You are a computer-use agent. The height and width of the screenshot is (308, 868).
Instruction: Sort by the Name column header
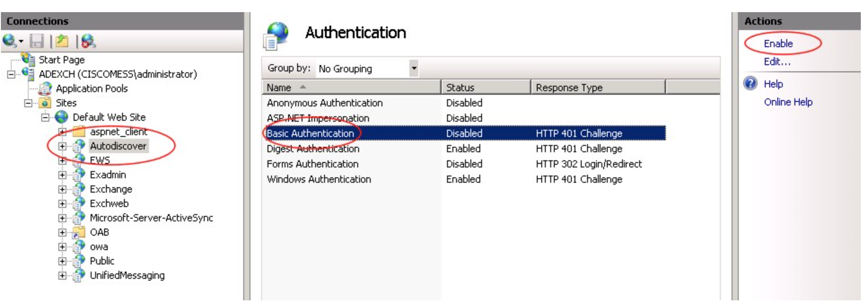279,88
